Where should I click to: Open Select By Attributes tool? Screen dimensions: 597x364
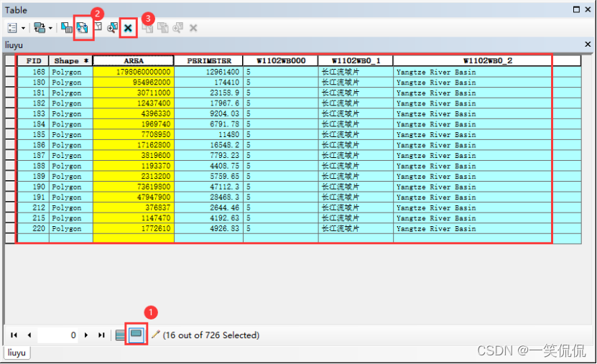point(67,27)
